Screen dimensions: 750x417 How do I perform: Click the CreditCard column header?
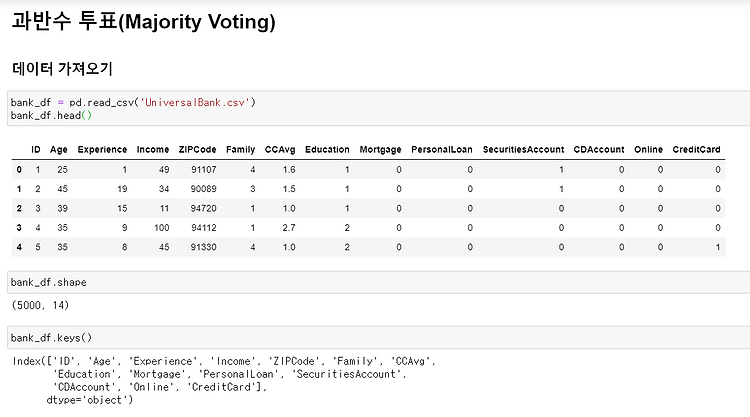696,149
